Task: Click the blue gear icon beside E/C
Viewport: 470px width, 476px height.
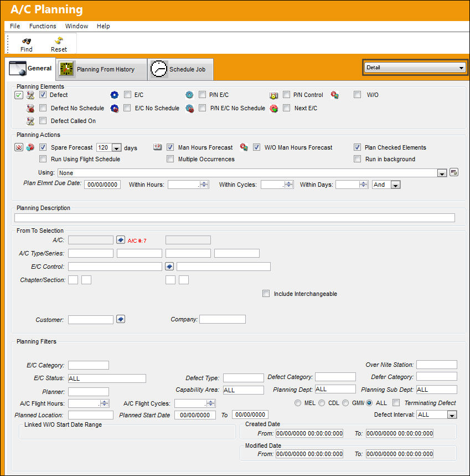Action: (114, 95)
